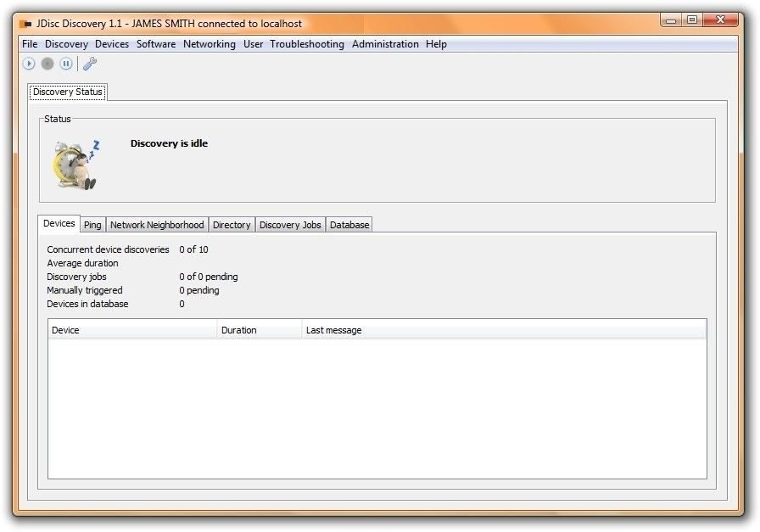The height and width of the screenshot is (532, 760).
Task: Sort by the Device column header
Action: [x=131, y=330]
